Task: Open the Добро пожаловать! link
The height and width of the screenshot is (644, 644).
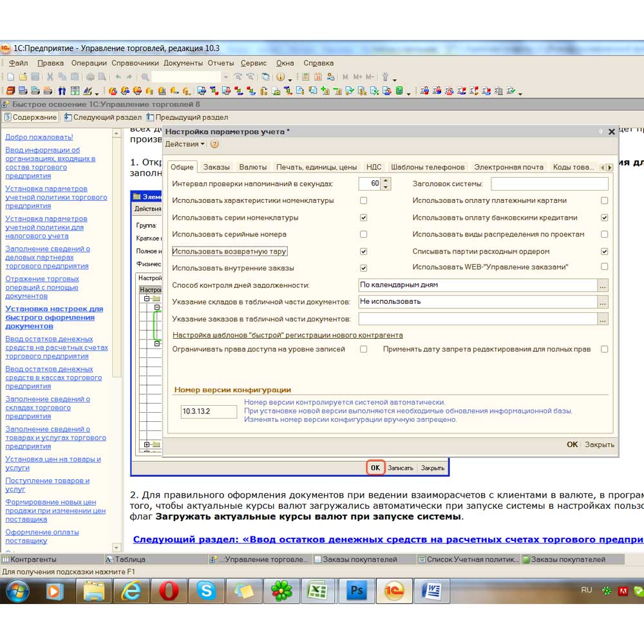Action: click(x=39, y=137)
